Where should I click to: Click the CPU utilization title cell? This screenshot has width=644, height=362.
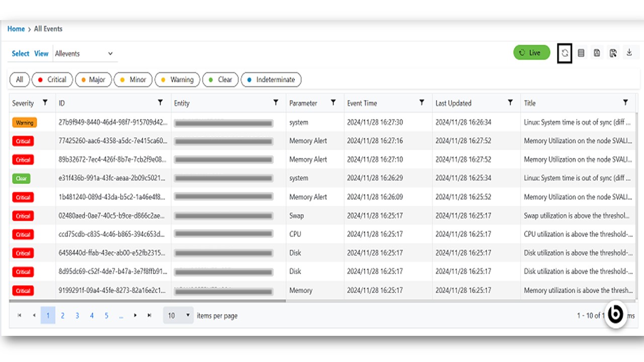click(x=578, y=234)
